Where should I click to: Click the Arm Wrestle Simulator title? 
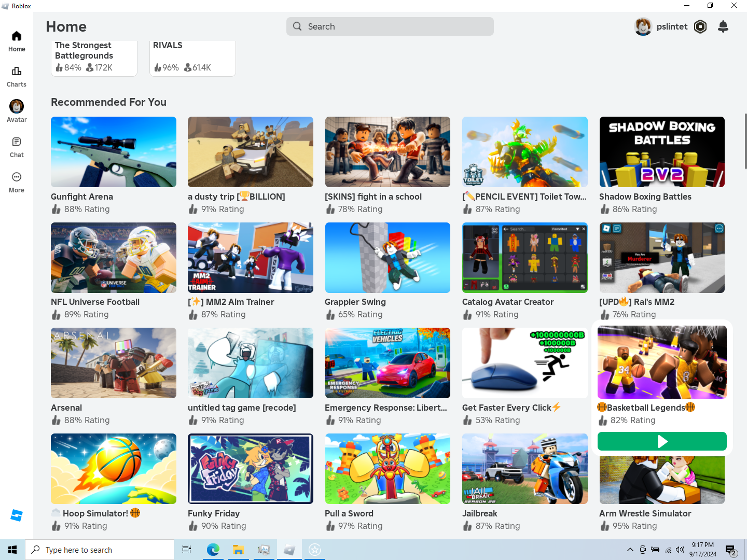pos(645,513)
